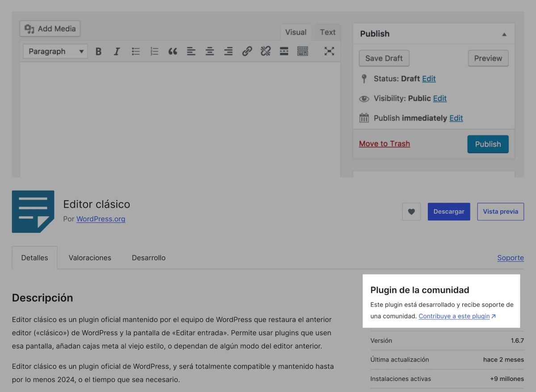The image size is (536, 392).
Task: Toggle the toolbar kitchen sink icon
Action: tap(303, 51)
